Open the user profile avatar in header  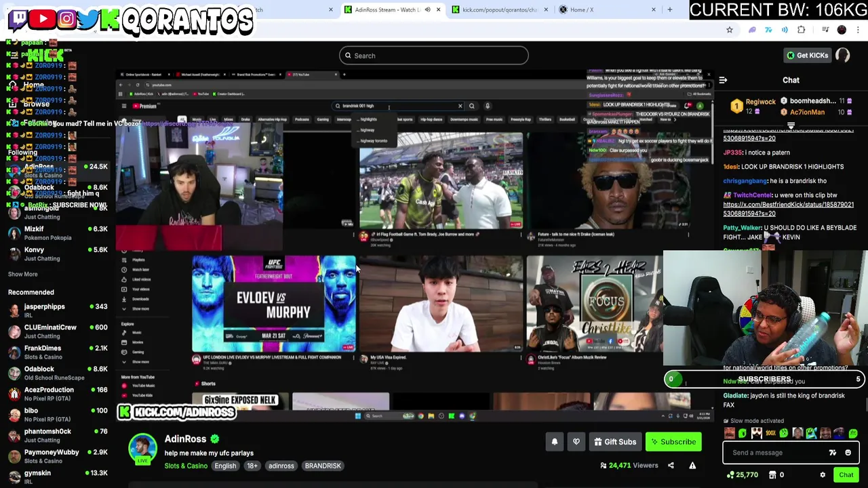point(843,56)
